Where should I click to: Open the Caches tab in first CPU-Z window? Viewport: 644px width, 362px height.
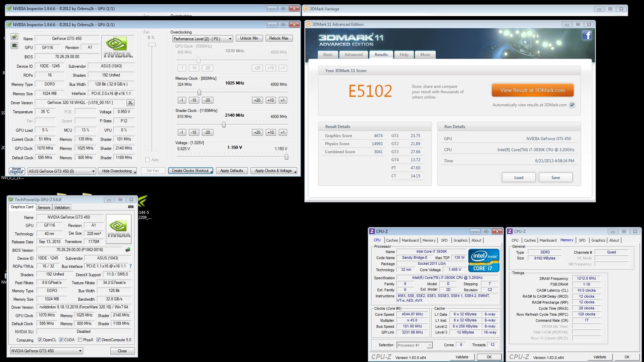click(x=392, y=240)
